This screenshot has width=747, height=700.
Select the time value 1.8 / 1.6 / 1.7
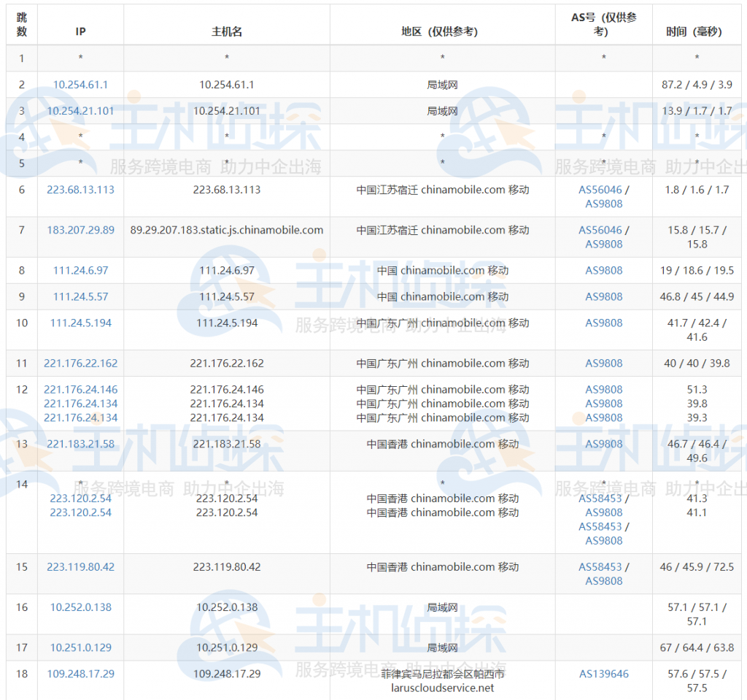tap(697, 190)
